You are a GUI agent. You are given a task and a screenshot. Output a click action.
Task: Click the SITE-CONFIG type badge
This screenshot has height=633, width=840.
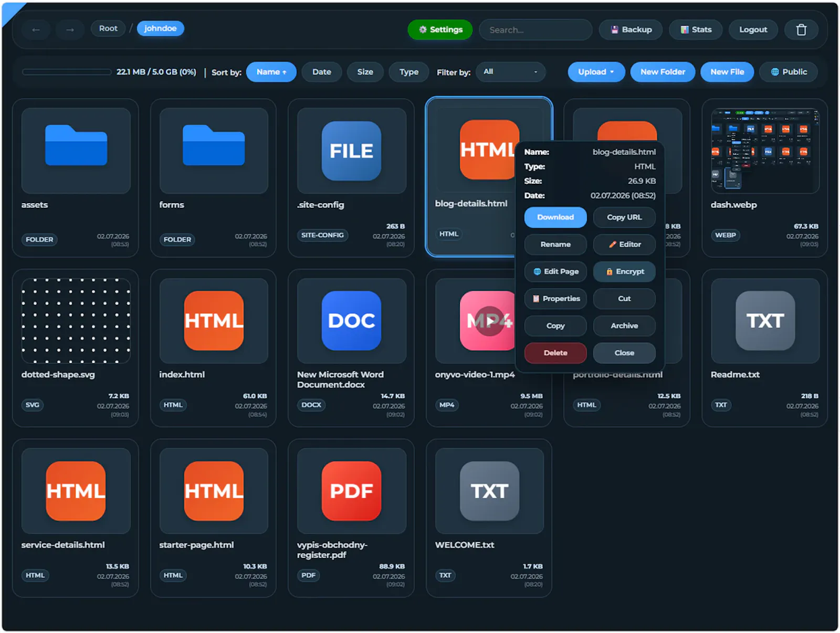pyautogui.click(x=322, y=235)
